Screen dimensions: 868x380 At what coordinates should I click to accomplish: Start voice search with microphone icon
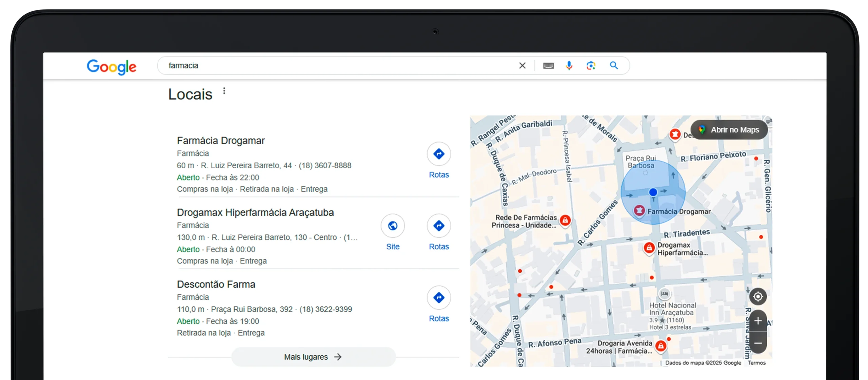click(x=569, y=66)
